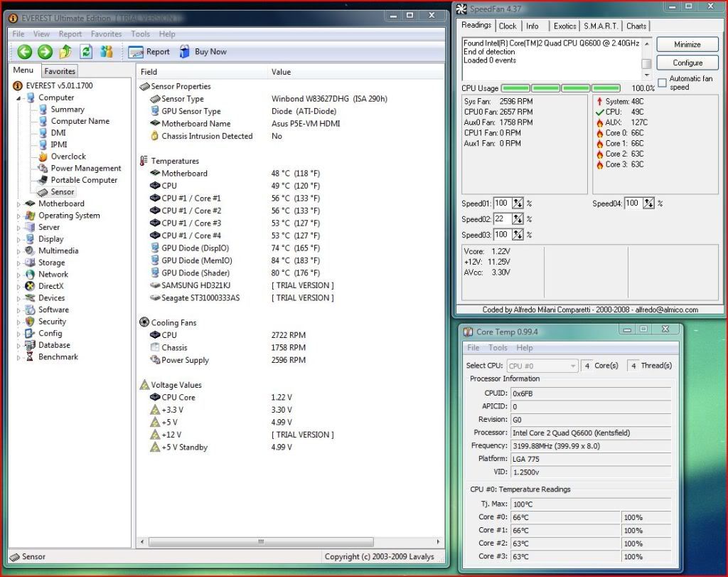Click the Speed01 stepper arrows

point(518,203)
